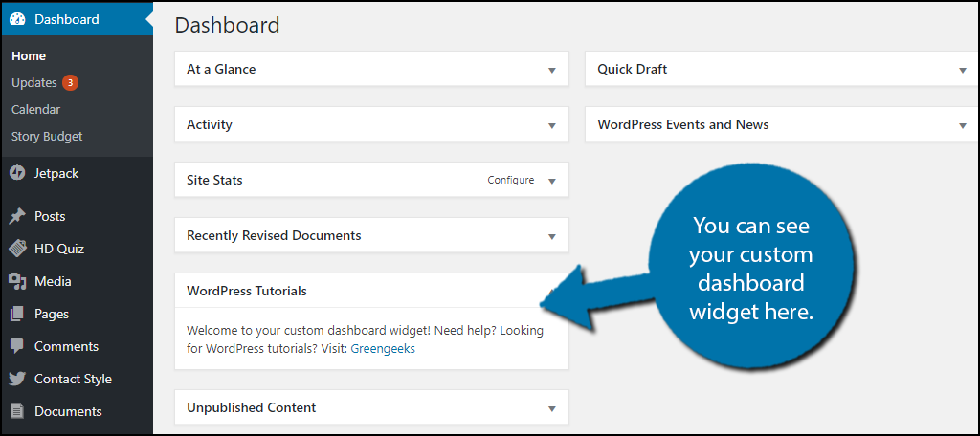Toggle the At a Glance panel arrow

tap(552, 70)
